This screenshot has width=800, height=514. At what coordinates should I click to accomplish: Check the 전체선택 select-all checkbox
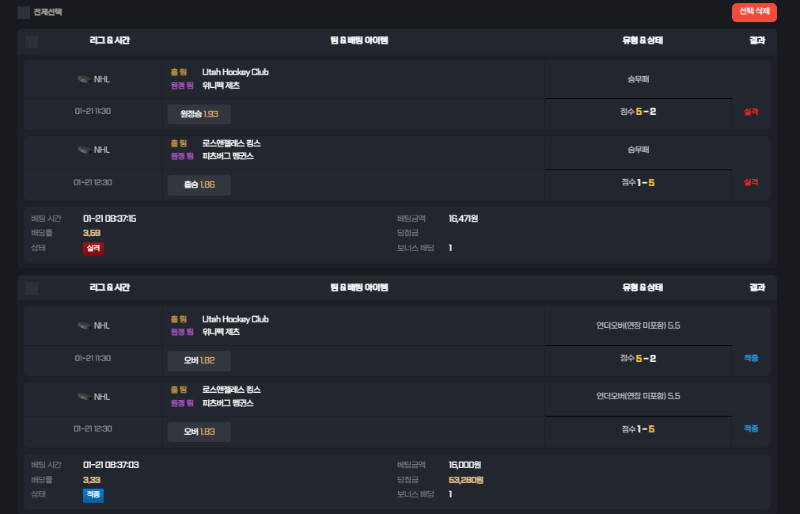24,13
